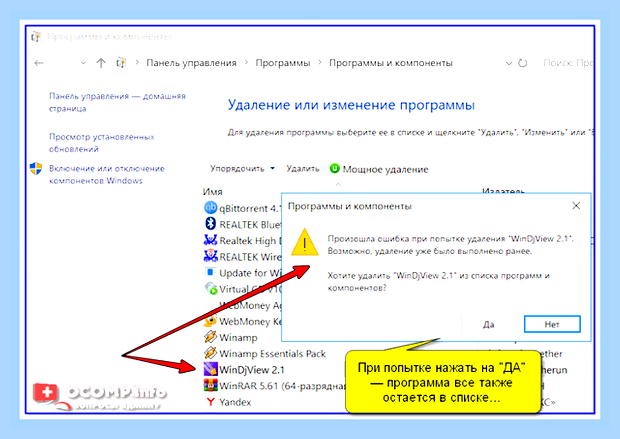Click the Yandex Y icon

(210, 402)
